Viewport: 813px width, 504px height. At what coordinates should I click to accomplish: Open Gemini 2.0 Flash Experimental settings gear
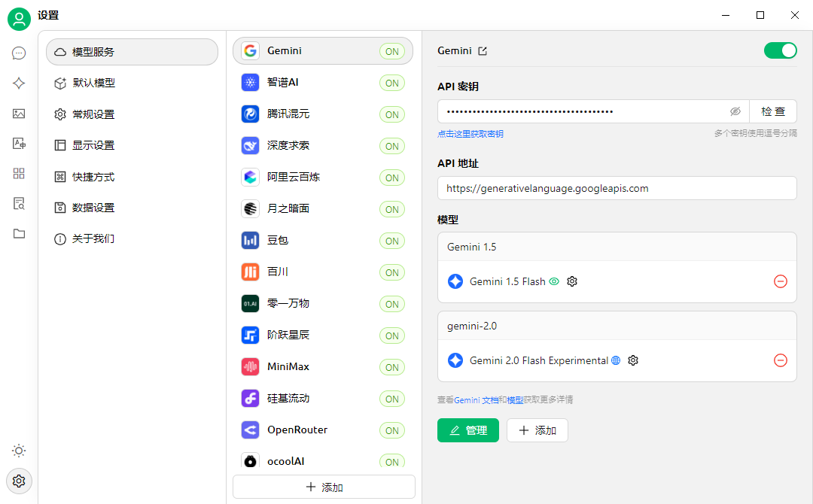(x=633, y=360)
